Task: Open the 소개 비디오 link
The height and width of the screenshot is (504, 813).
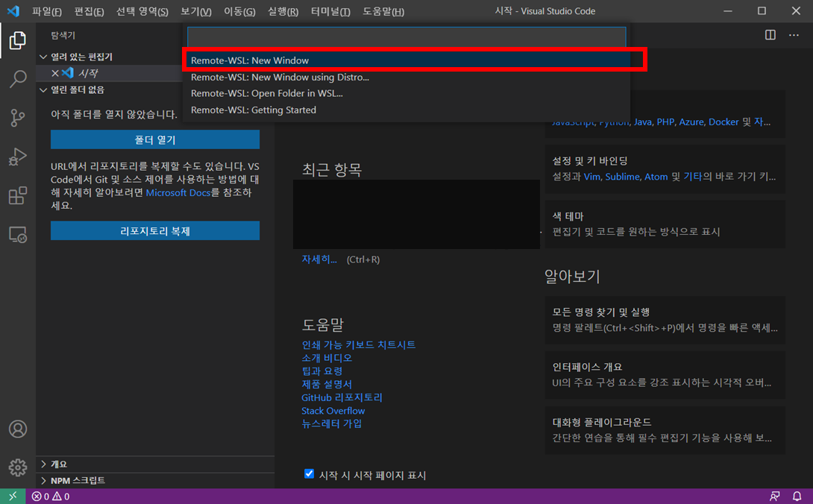Action: [x=327, y=358]
